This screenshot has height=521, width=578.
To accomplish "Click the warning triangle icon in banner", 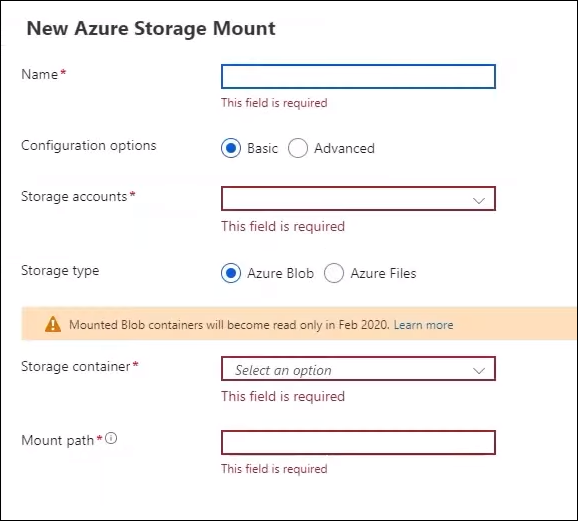I will [x=53, y=324].
